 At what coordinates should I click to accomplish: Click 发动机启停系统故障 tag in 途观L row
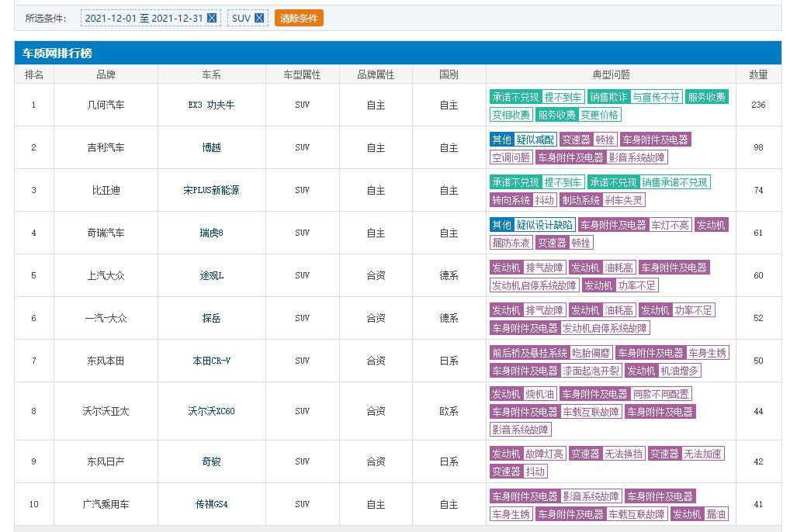point(534,285)
